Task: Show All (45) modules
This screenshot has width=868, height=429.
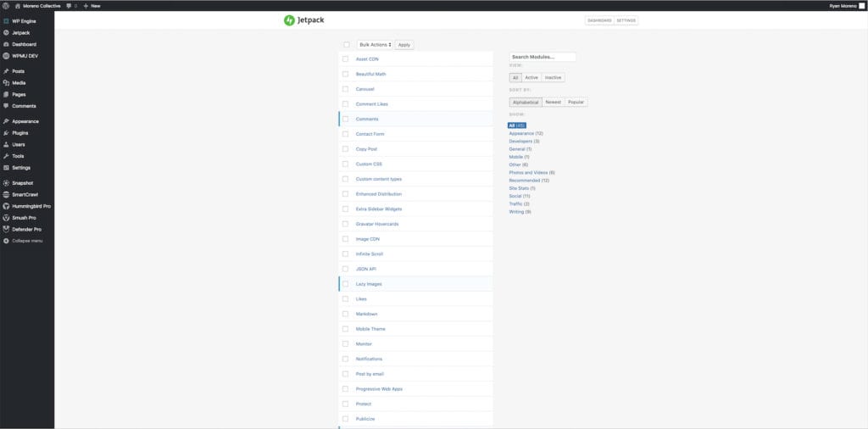Action: pos(517,125)
